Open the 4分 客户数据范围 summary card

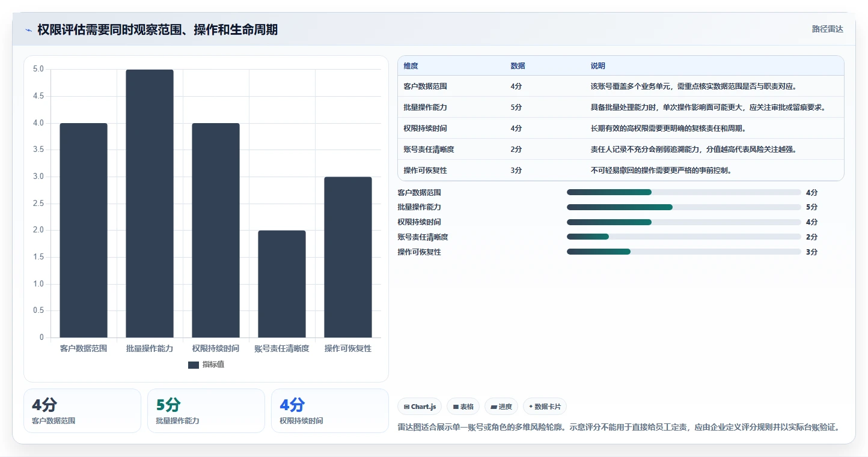click(x=82, y=411)
